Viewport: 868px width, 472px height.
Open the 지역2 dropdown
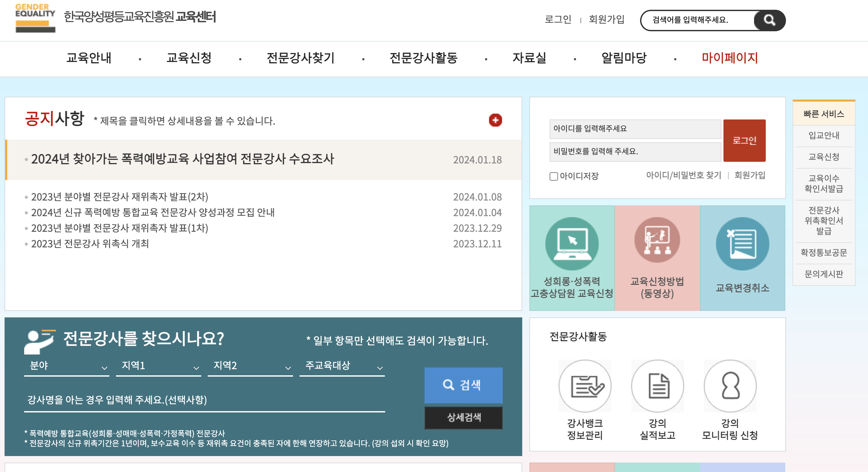click(x=250, y=367)
